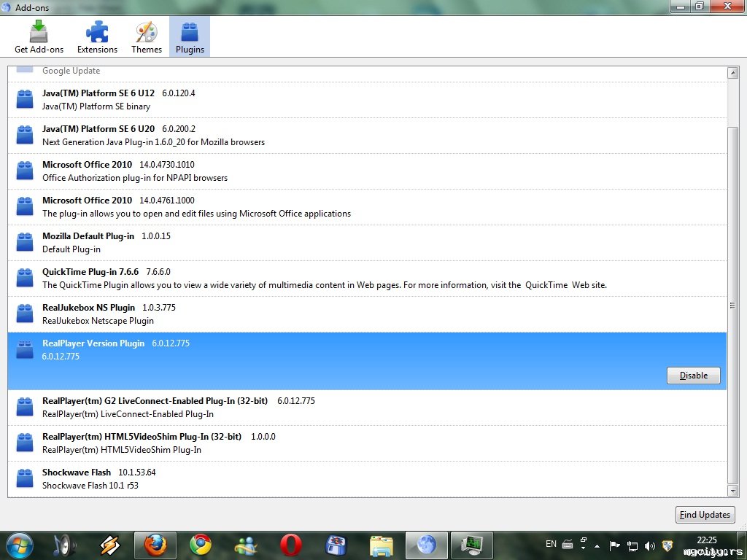Click the taskbar clock showing 22:25
This screenshot has height=560, width=747.
pyautogui.click(x=706, y=540)
